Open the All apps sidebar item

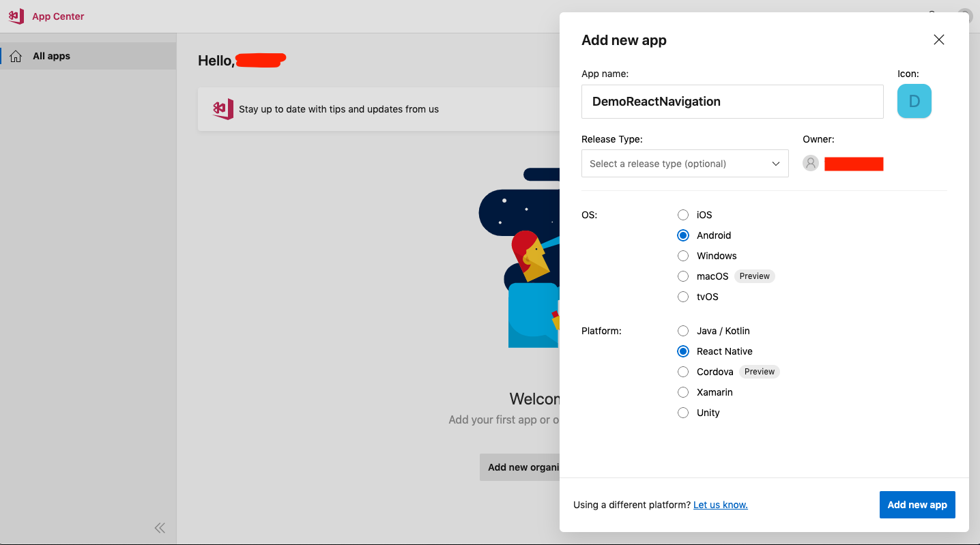(52, 57)
